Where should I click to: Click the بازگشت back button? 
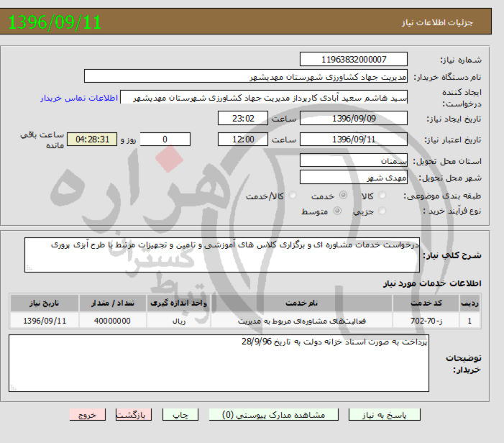click(x=134, y=415)
